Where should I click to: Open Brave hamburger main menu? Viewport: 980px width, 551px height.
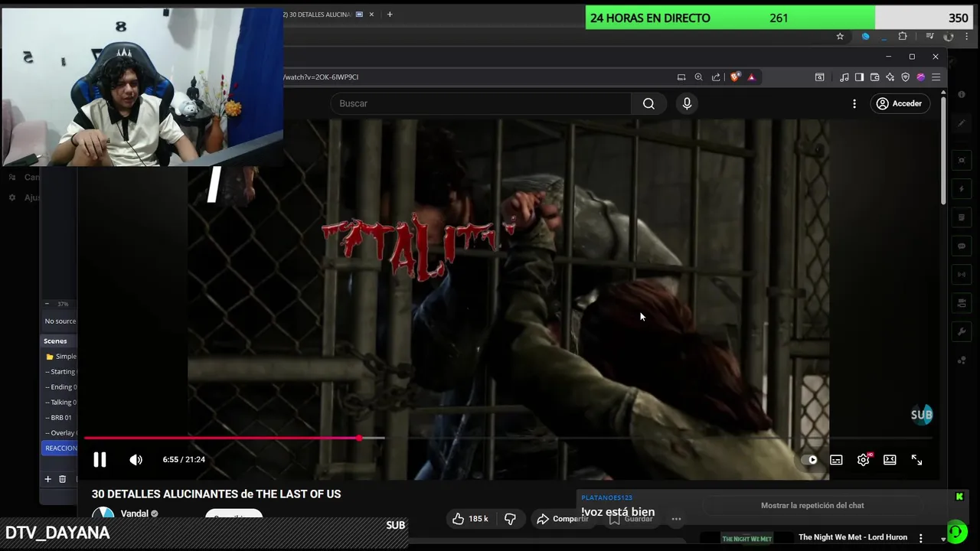coord(936,77)
